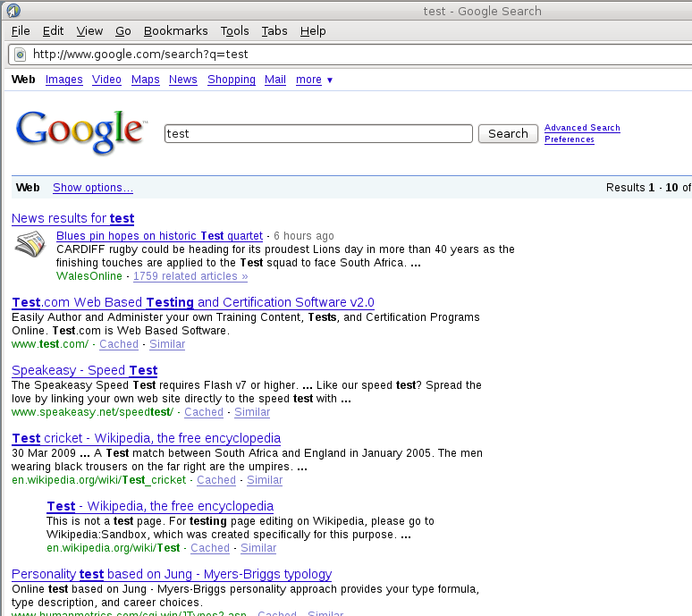Open the Preferences link
The width and height of the screenshot is (692, 616).
pos(570,139)
